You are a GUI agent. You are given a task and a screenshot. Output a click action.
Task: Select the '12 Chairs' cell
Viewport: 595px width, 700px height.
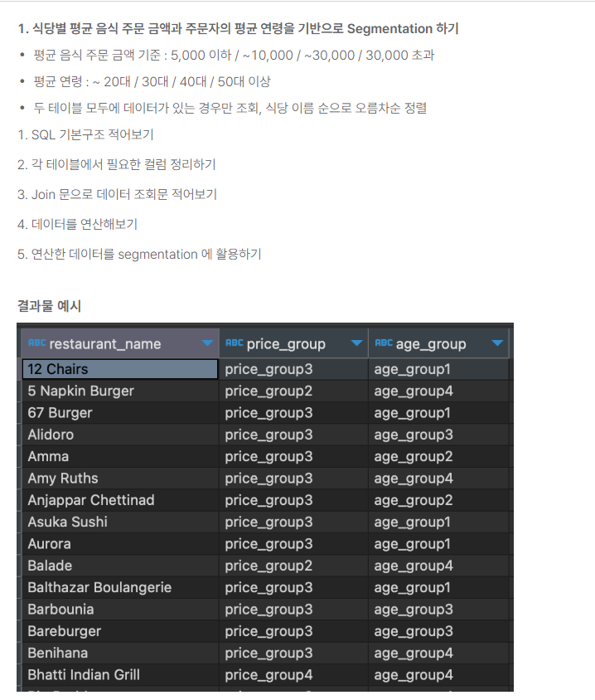click(x=120, y=369)
